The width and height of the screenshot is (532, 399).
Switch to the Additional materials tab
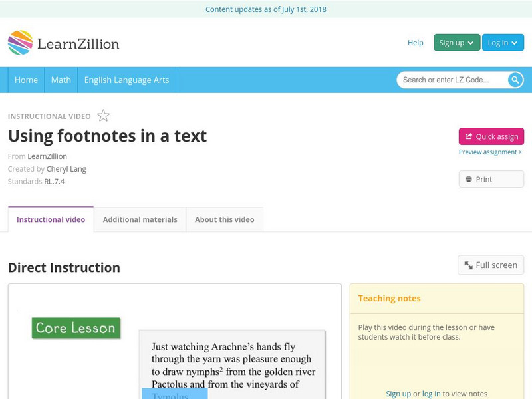(x=140, y=219)
